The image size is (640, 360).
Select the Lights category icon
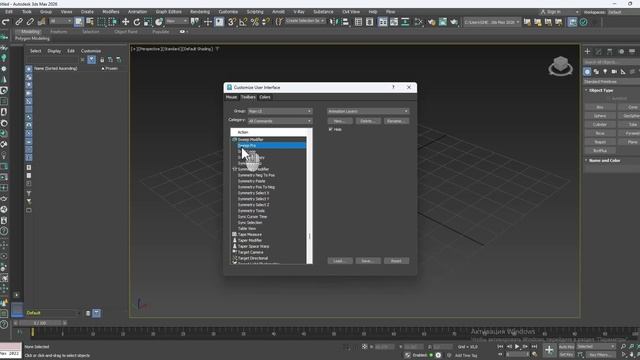coord(605,71)
